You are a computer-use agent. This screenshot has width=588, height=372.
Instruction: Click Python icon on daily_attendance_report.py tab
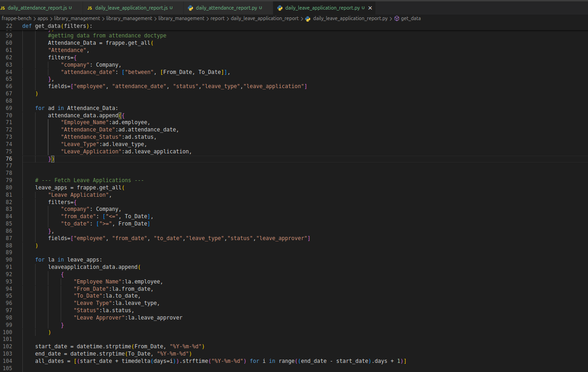[190, 8]
